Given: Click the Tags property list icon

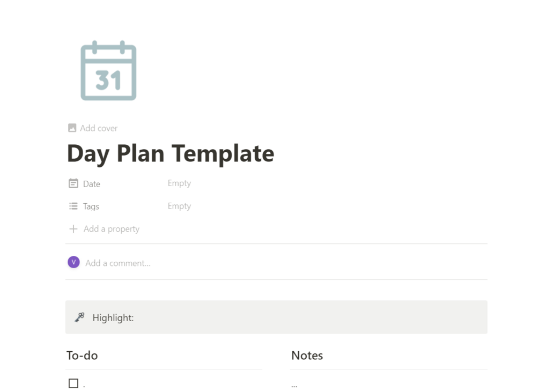Looking at the screenshot, I should point(73,206).
